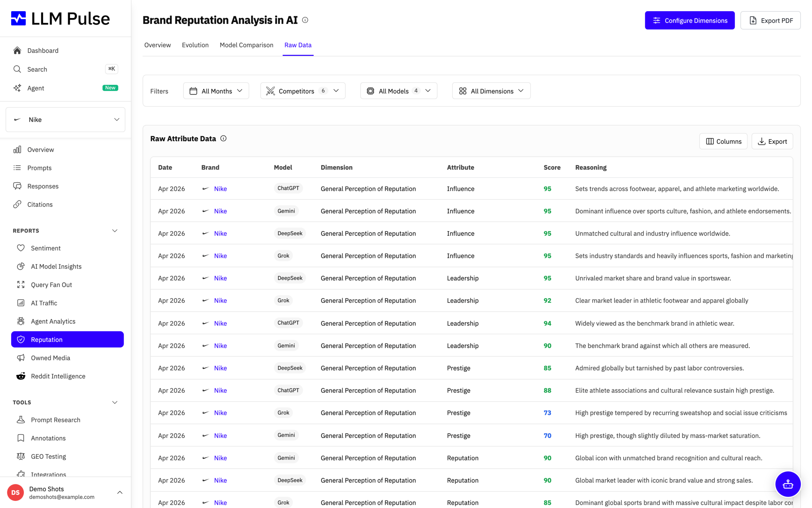Click the Annotations bookmark icon
Viewport: 812px width, 508px height.
click(21, 438)
